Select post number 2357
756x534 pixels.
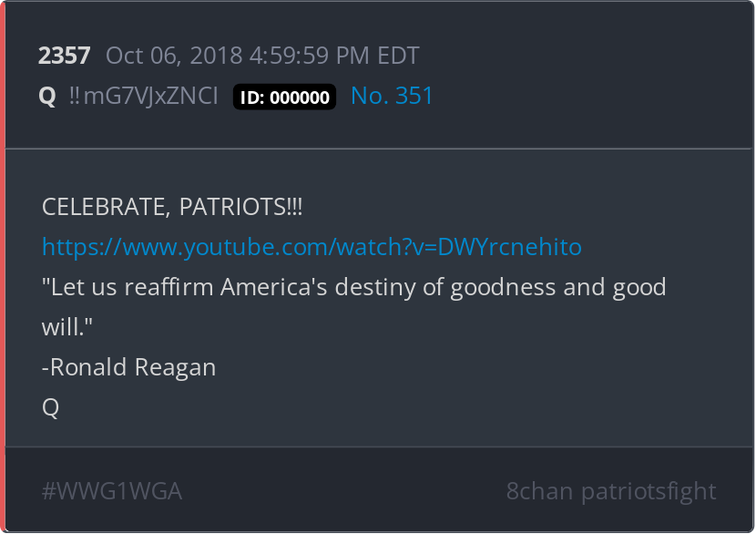[x=64, y=56]
